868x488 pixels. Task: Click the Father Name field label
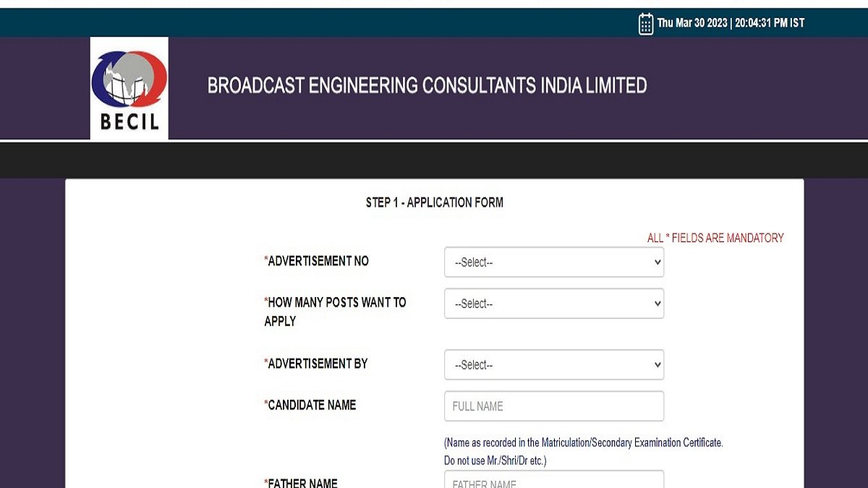click(301, 483)
